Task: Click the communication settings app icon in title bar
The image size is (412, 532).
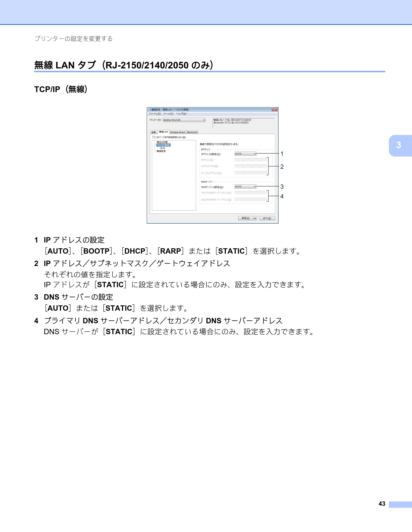Action: [x=149, y=110]
